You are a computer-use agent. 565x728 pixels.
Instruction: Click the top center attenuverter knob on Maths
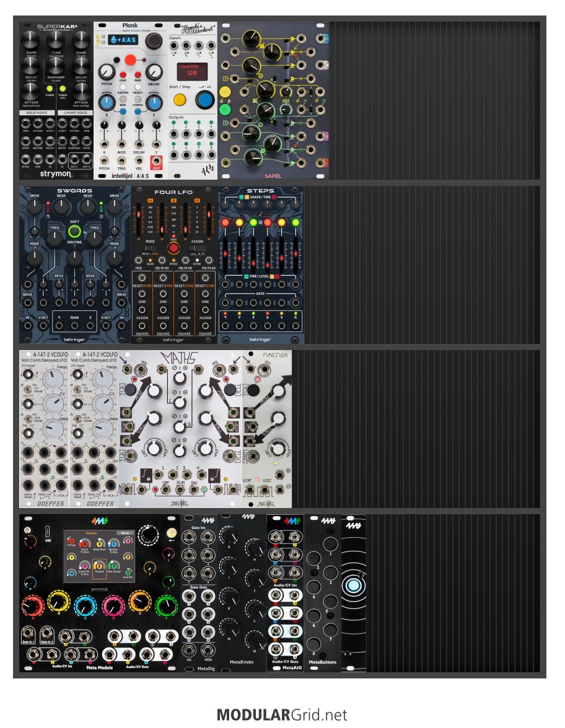[180, 379]
